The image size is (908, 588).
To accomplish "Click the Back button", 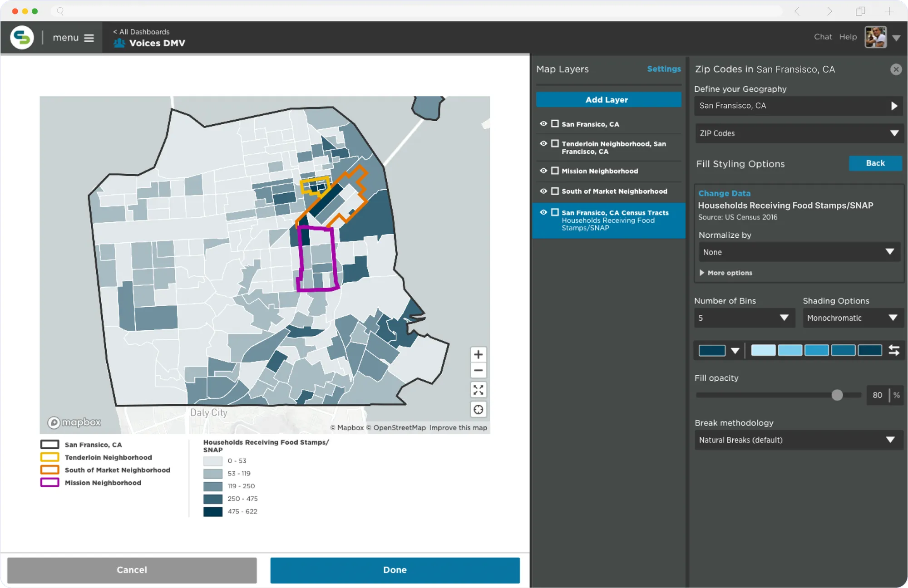I will [x=875, y=163].
